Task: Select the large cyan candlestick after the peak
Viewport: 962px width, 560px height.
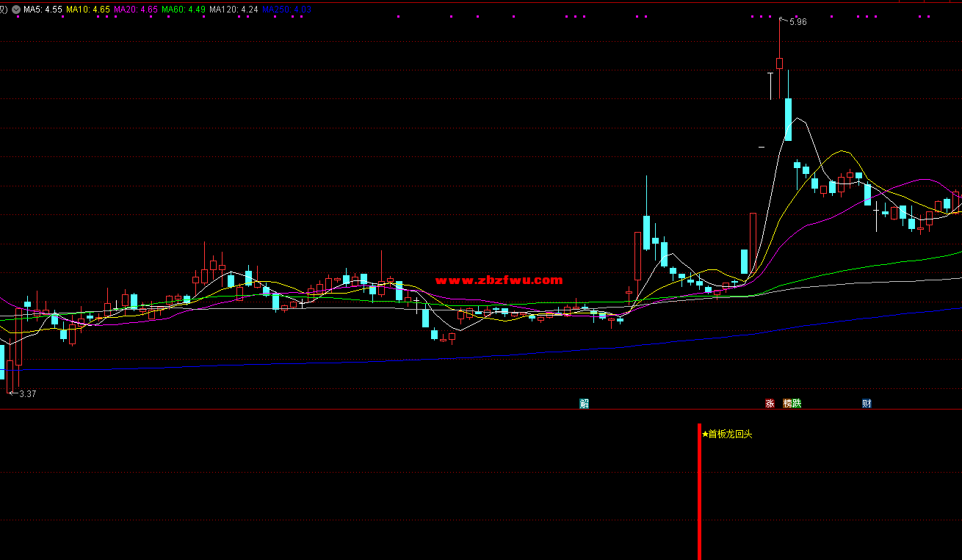Action: point(788,119)
